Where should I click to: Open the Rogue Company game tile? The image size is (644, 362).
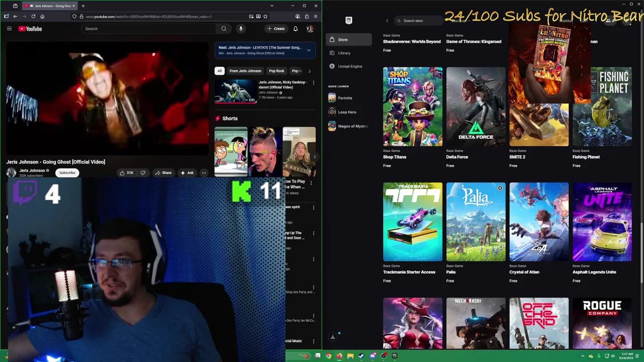coord(602,323)
